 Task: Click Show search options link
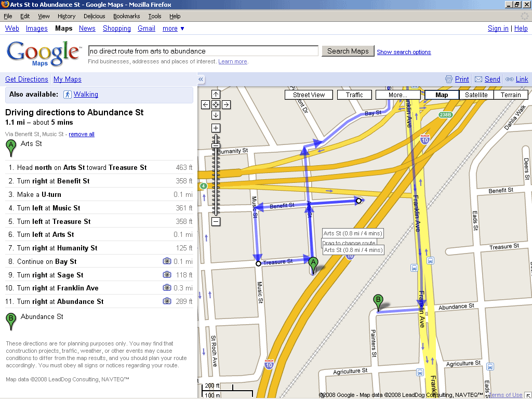click(x=404, y=52)
